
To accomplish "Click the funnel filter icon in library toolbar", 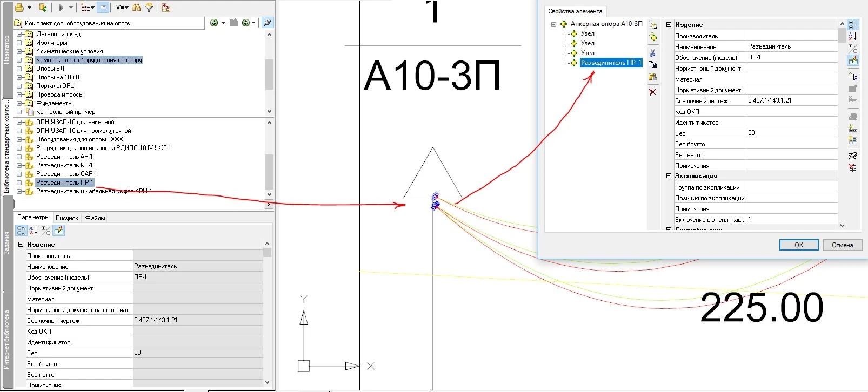I will coord(149,8).
